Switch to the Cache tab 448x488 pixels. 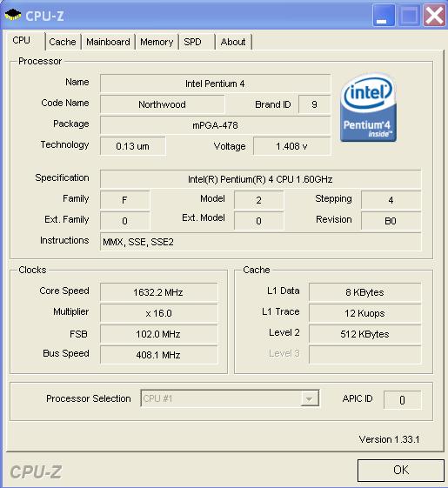(x=63, y=42)
